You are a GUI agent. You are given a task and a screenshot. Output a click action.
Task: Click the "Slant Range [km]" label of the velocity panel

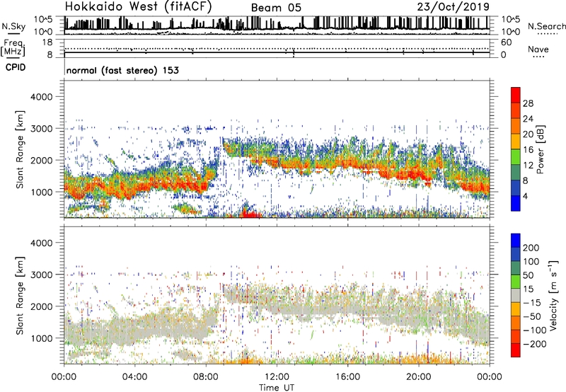pos(20,296)
